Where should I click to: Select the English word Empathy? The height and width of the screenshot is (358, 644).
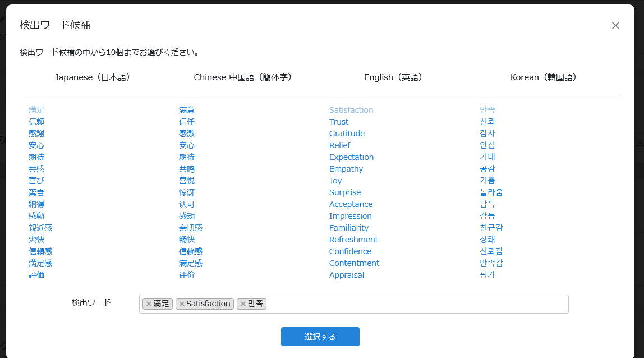click(x=346, y=169)
